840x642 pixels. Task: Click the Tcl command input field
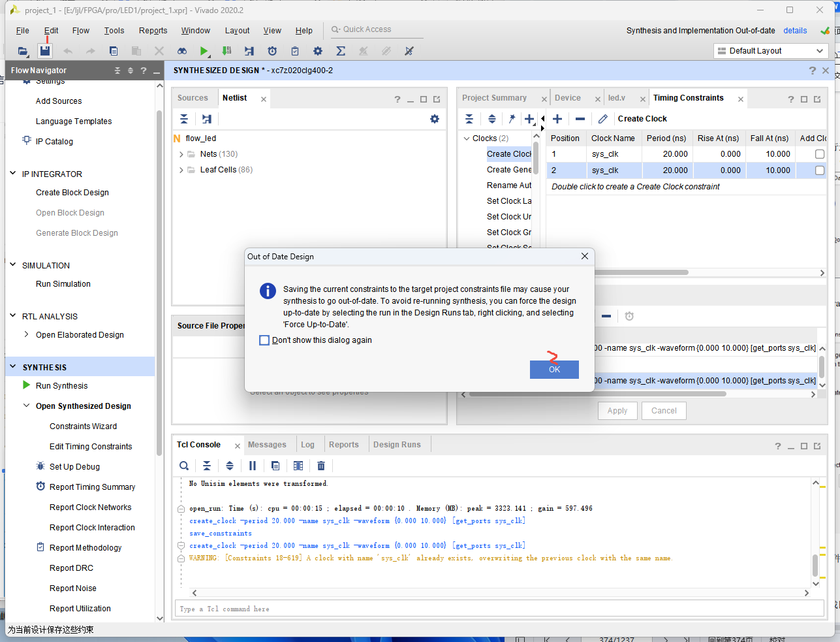499,609
